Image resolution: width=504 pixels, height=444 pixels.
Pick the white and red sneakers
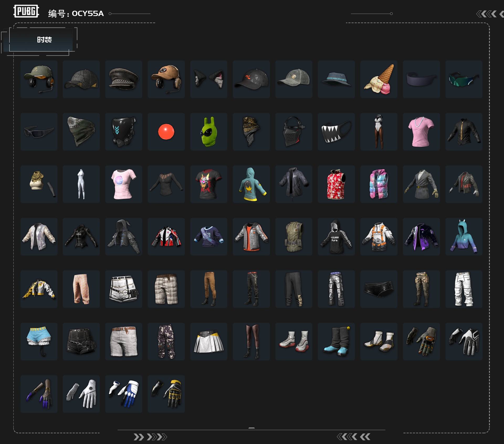point(294,341)
